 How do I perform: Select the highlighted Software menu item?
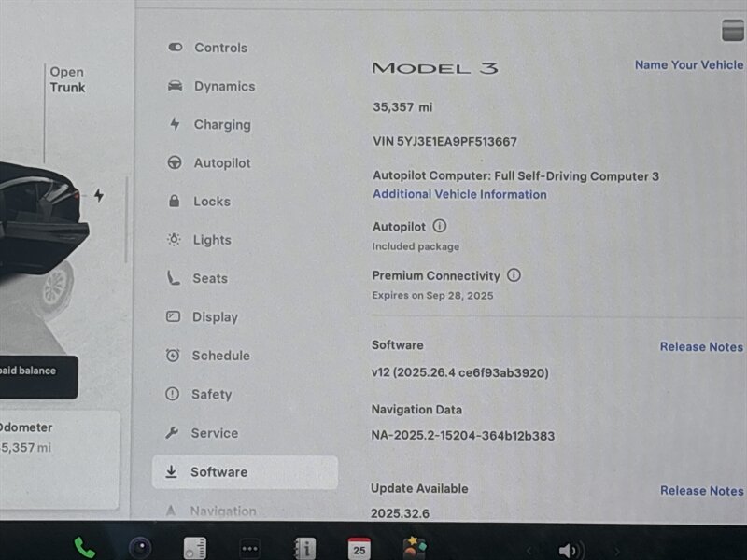coord(245,472)
